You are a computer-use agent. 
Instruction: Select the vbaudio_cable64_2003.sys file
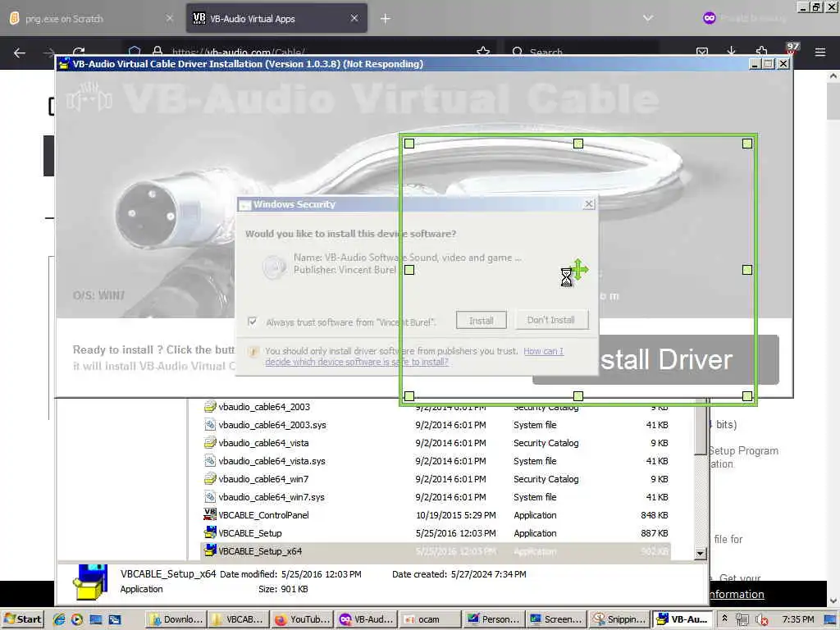(272, 425)
